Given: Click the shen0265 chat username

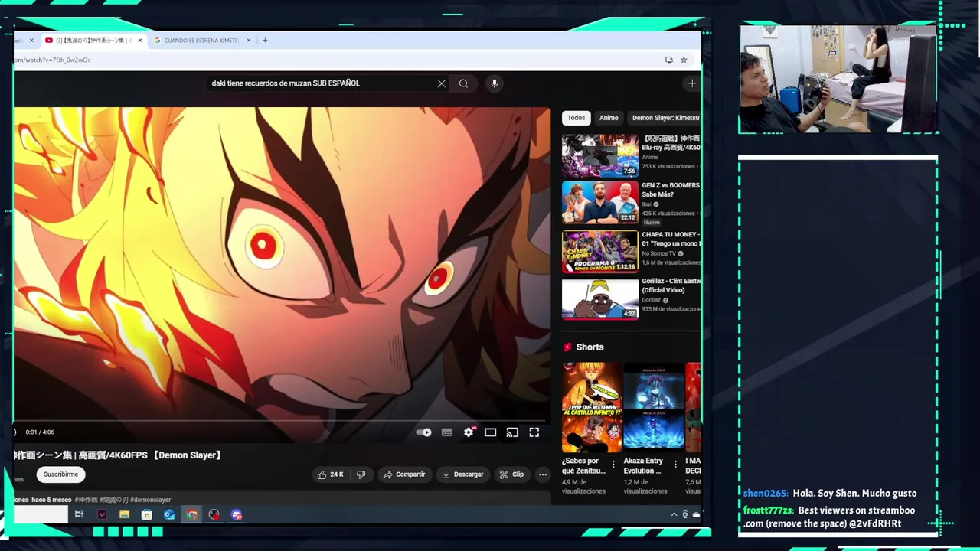Looking at the screenshot, I should click(766, 494).
